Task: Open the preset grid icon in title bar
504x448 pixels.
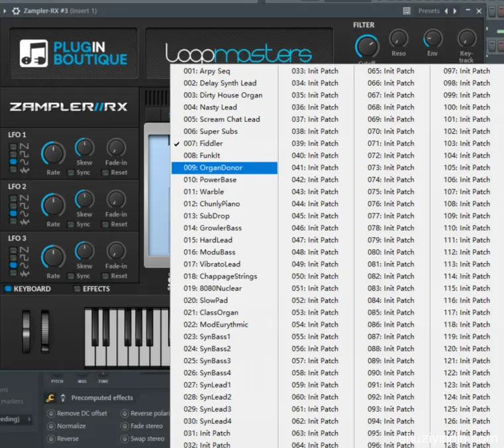Action: (x=407, y=11)
